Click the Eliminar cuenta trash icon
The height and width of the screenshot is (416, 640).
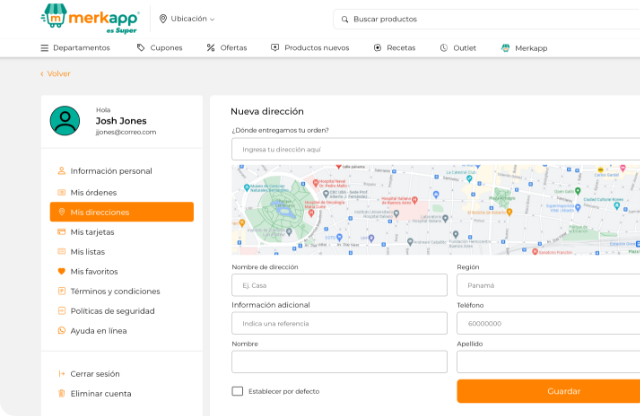[62, 394]
